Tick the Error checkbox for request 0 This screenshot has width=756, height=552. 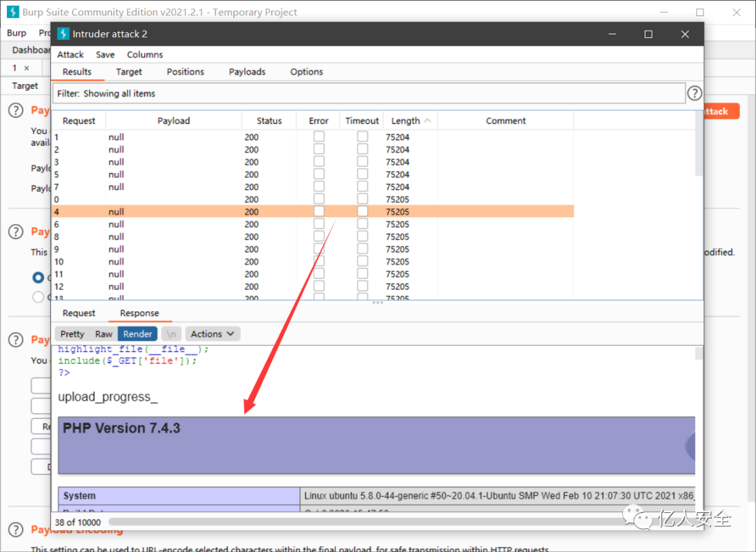point(318,199)
